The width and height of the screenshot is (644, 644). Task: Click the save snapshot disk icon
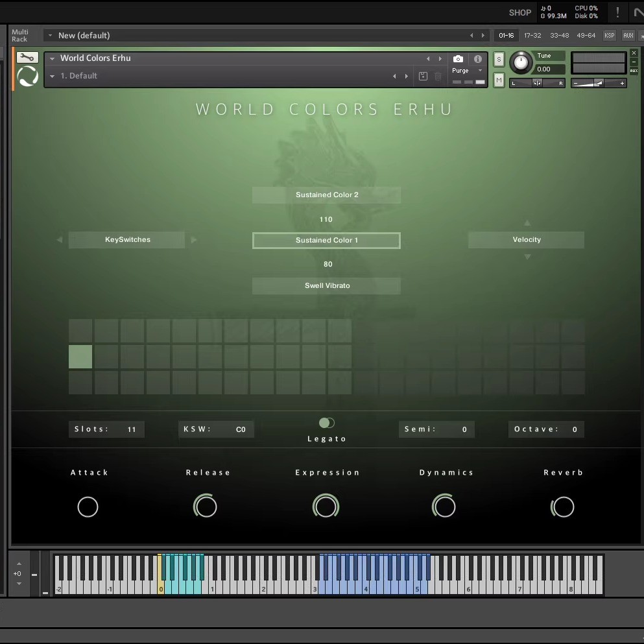point(423,77)
